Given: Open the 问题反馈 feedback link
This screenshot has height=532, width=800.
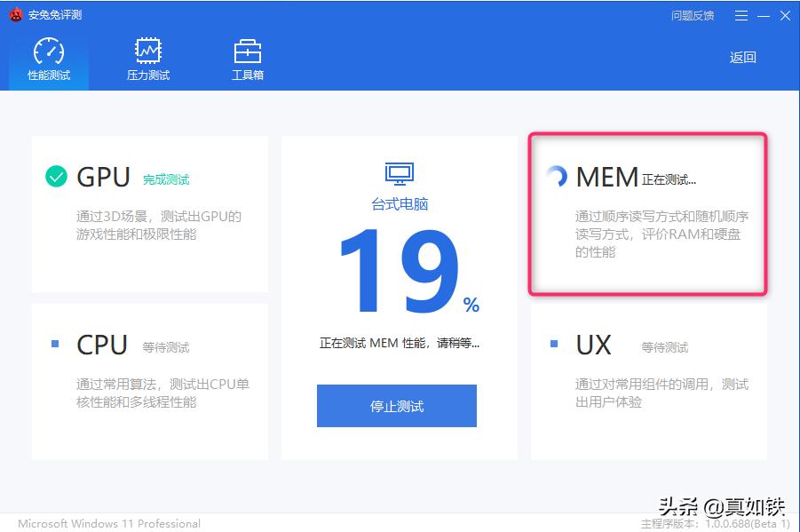Looking at the screenshot, I should click(x=692, y=15).
